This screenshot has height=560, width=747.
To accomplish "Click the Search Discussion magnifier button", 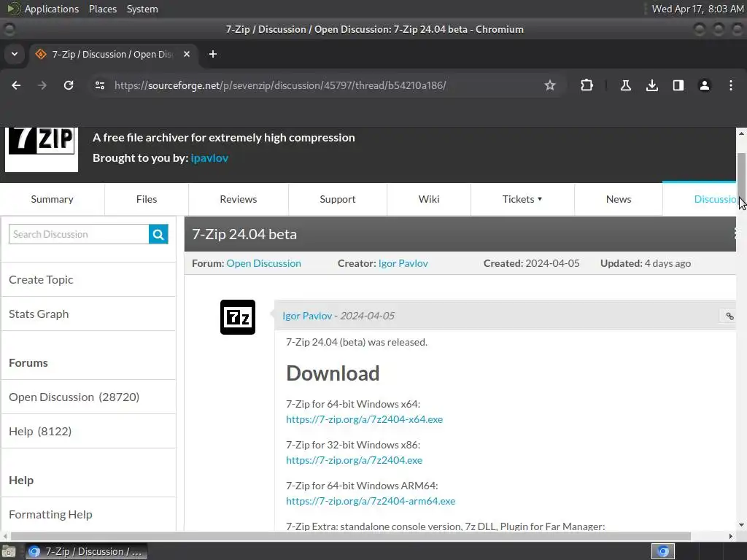I will coord(158,234).
